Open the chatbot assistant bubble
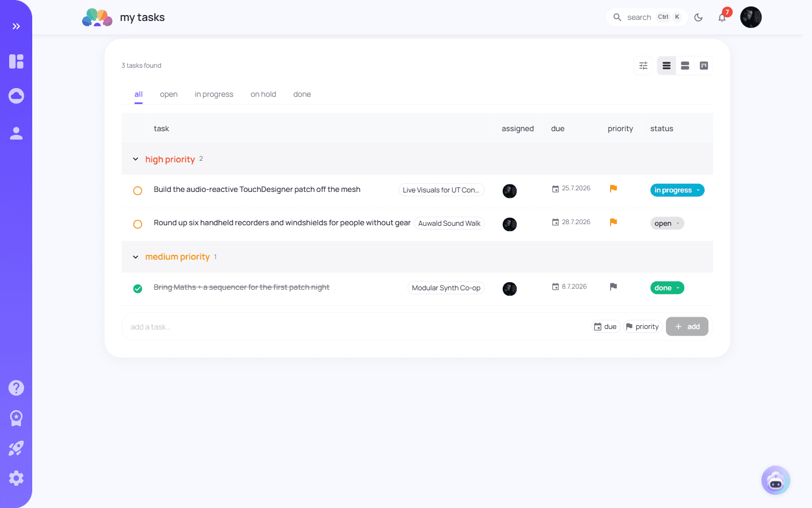812x508 pixels. coord(775,480)
